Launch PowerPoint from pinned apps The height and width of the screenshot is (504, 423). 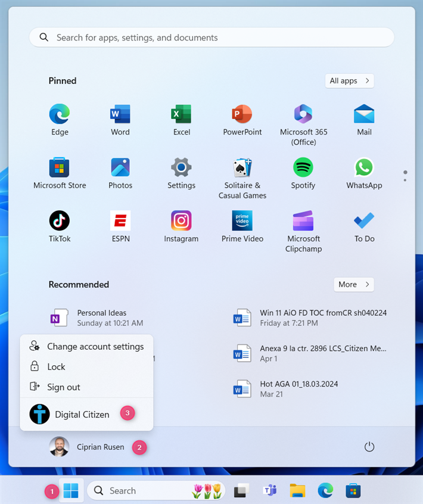(x=242, y=120)
